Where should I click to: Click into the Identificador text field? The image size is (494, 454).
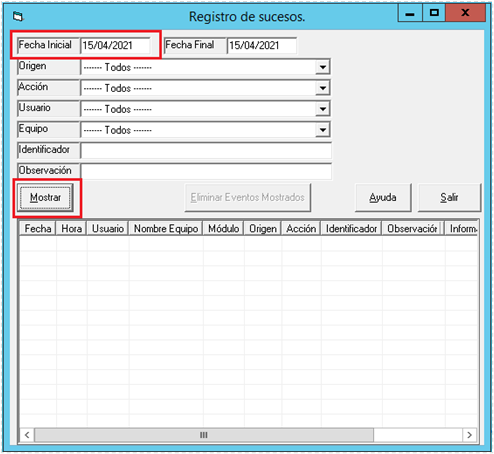206,151
